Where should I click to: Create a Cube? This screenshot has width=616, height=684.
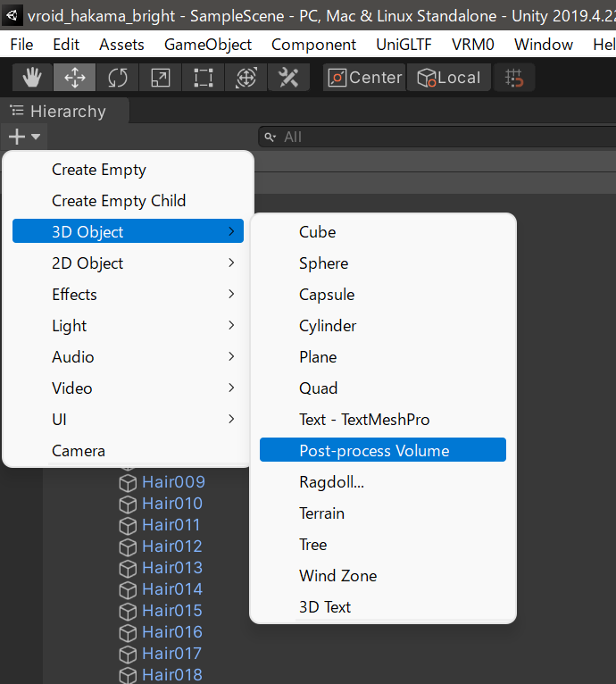click(x=383, y=231)
